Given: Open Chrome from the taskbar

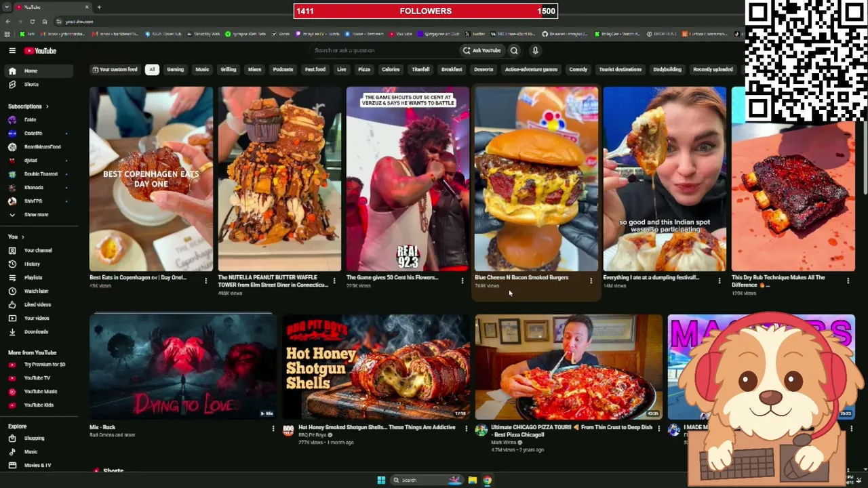Looking at the screenshot, I should (488, 480).
